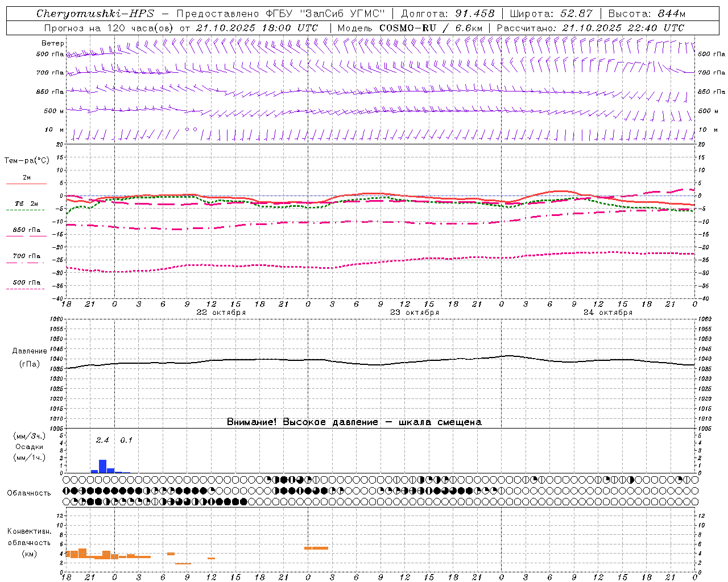Click the '2.4' precipitation total value
Viewport: 728px width, 582px height.
click(102, 440)
